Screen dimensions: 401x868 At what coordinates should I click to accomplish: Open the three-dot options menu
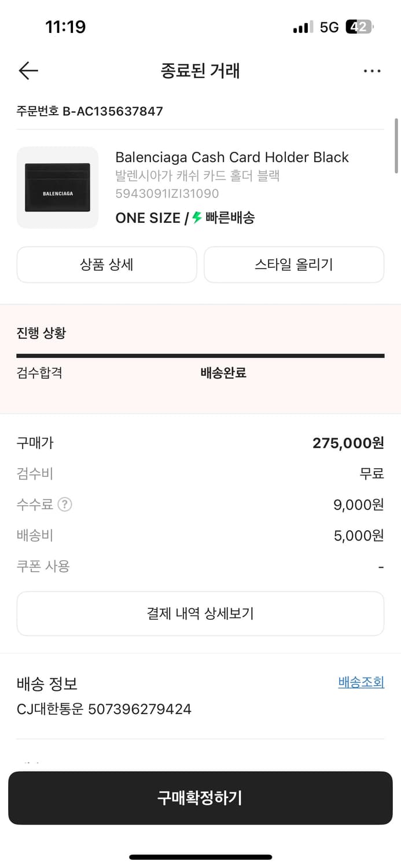click(x=372, y=71)
